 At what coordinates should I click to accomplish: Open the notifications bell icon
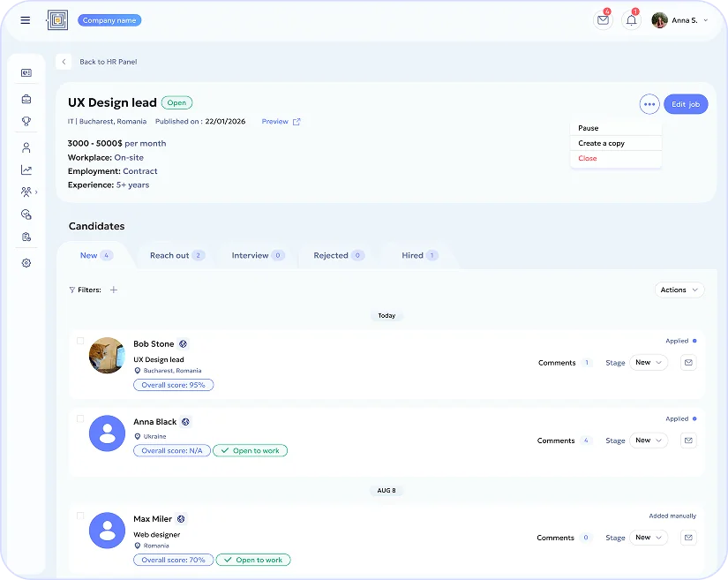pyautogui.click(x=632, y=20)
